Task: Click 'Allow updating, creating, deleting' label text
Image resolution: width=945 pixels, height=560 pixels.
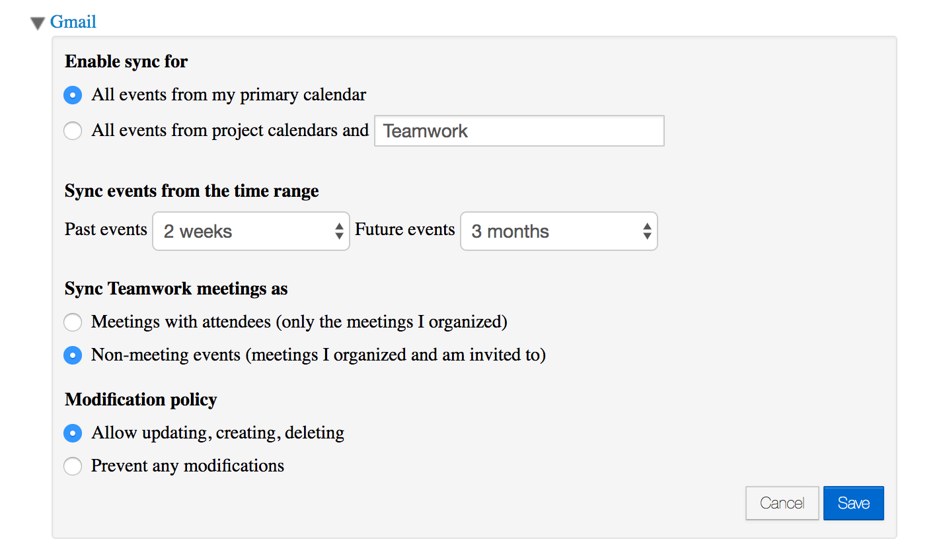Action: click(x=218, y=433)
